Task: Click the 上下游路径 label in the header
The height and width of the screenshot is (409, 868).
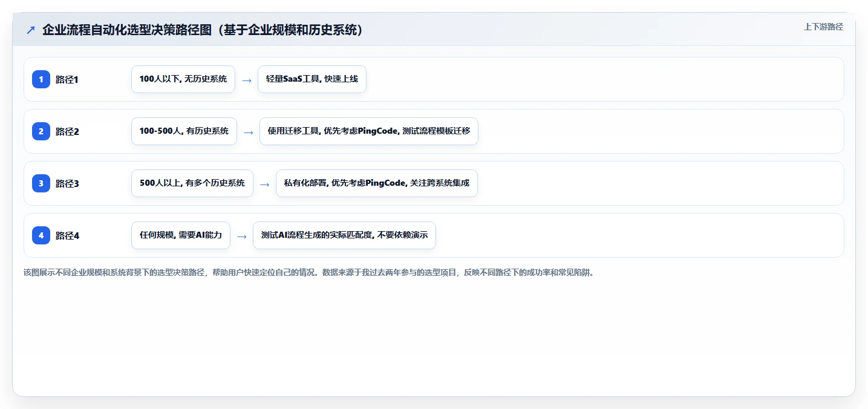Action: (x=823, y=27)
